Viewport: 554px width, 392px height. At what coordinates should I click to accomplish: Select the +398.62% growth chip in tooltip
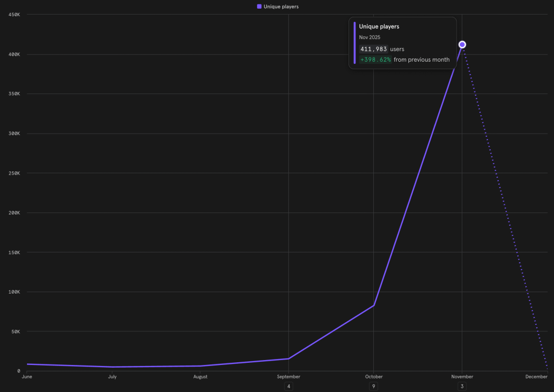pos(375,59)
